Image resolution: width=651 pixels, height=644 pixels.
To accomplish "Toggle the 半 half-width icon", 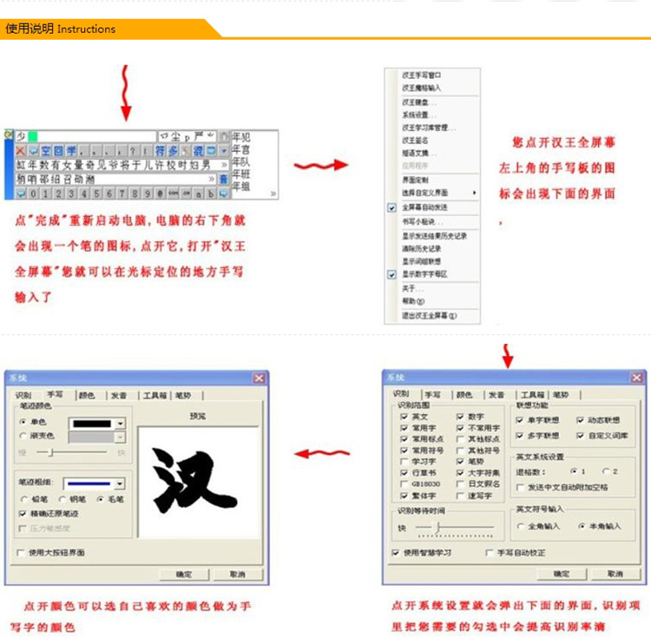I will pos(71,151).
